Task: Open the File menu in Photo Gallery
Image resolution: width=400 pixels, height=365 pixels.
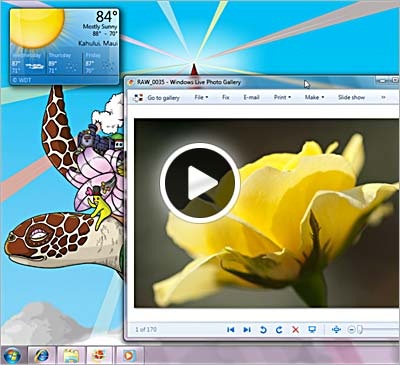Action: click(201, 97)
